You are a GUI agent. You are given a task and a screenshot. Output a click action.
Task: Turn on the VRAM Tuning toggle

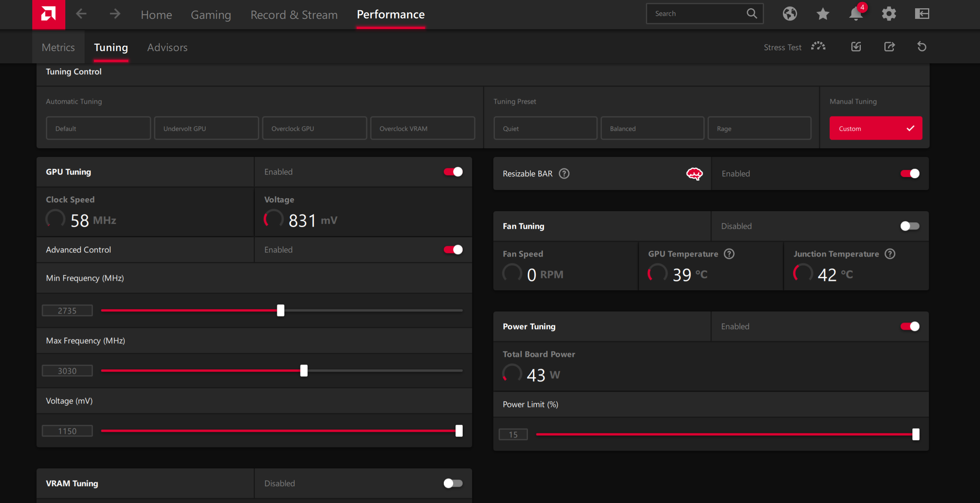[453, 483]
